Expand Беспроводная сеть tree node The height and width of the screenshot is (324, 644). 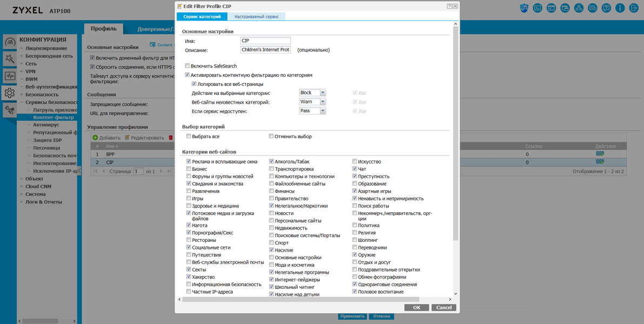(22, 56)
